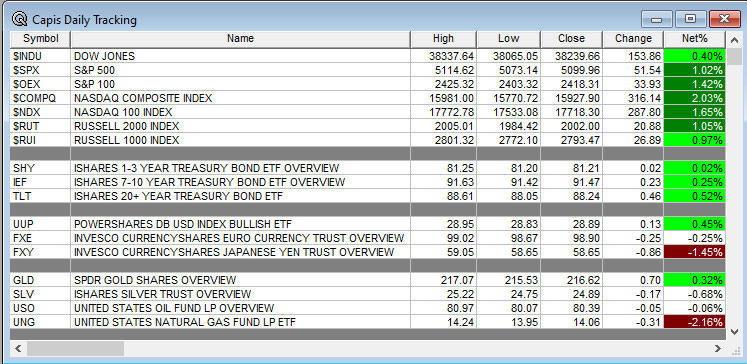The height and width of the screenshot is (364, 747).
Task: Select the $OEX symbol cell
Action: pyautogui.click(x=40, y=84)
